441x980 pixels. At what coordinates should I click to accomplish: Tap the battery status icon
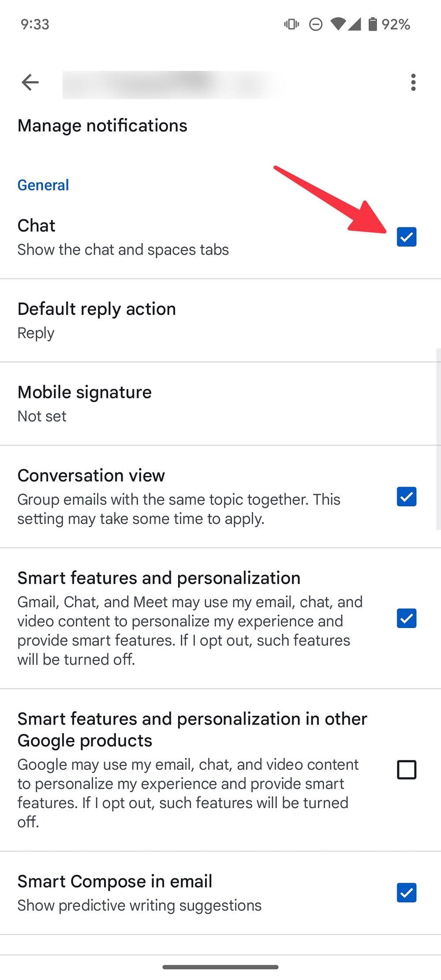coord(373,24)
